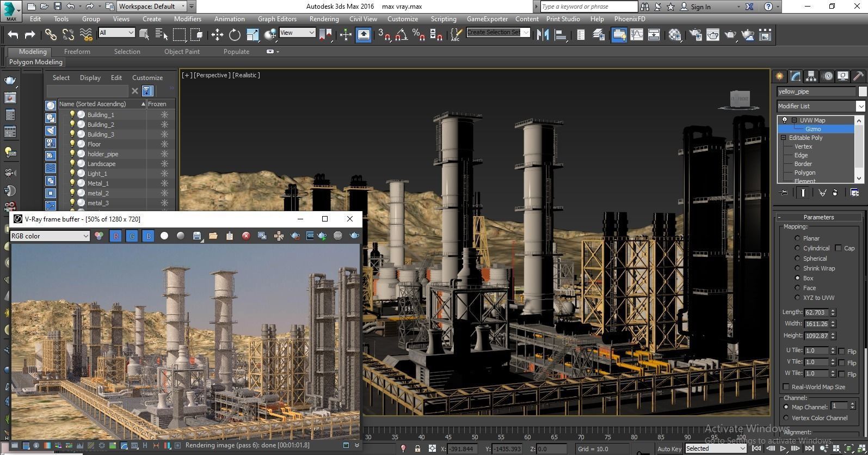Click the Polygon Modeling panel button
Image resolution: width=868 pixels, height=455 pixels.
click(36, 62)
